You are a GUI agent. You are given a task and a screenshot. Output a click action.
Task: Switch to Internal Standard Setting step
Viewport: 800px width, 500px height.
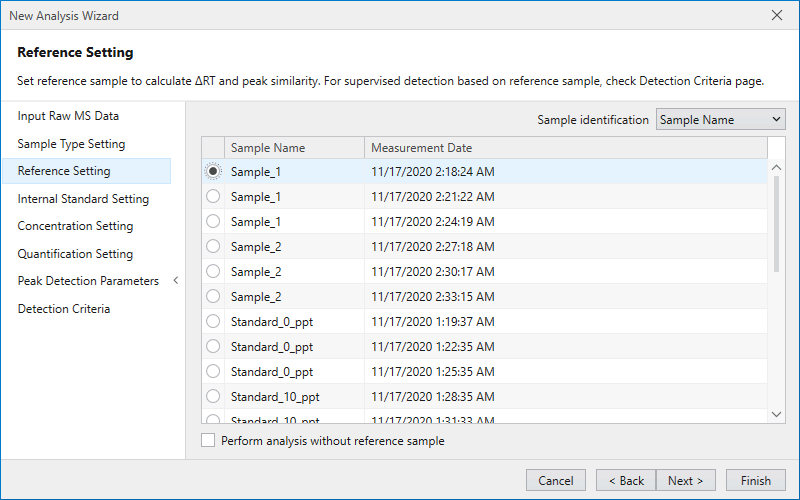[83, 199]
